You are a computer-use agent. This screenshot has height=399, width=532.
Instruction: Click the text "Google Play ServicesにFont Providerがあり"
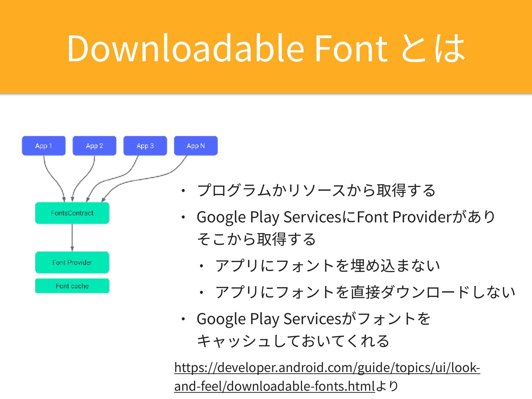(346, 217)
